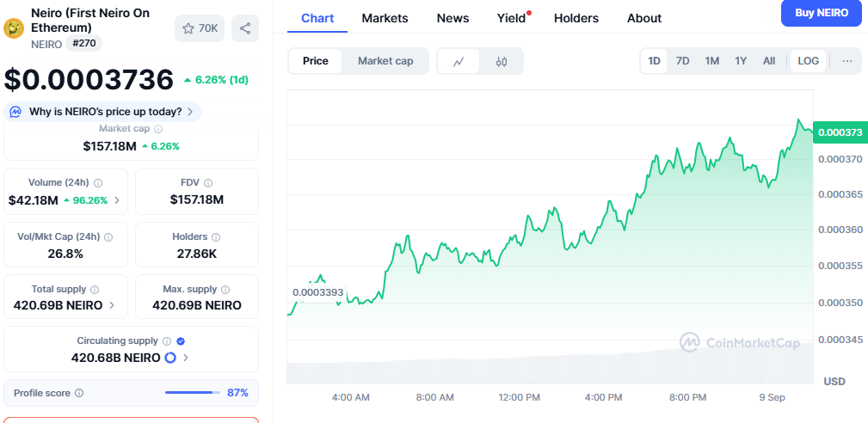This screenshot has height=423, width=868.
Task: Click the Buy NEIRO button
Action: (x=821, y=13)
